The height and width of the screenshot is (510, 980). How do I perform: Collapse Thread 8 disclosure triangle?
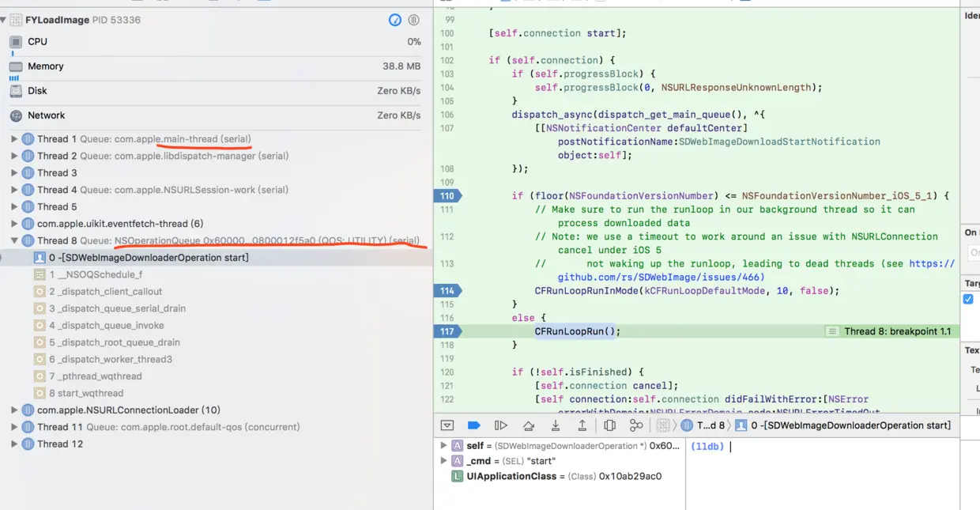click(x=14, y=240)
